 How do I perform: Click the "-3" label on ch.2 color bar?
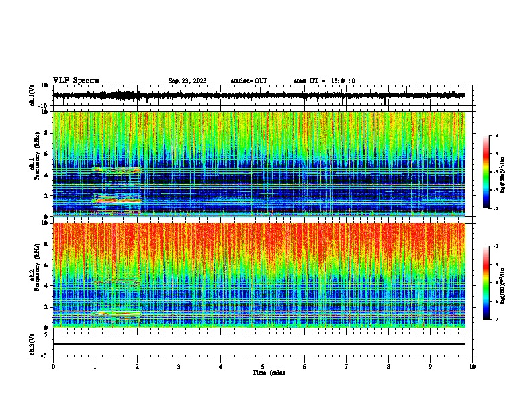495,246
